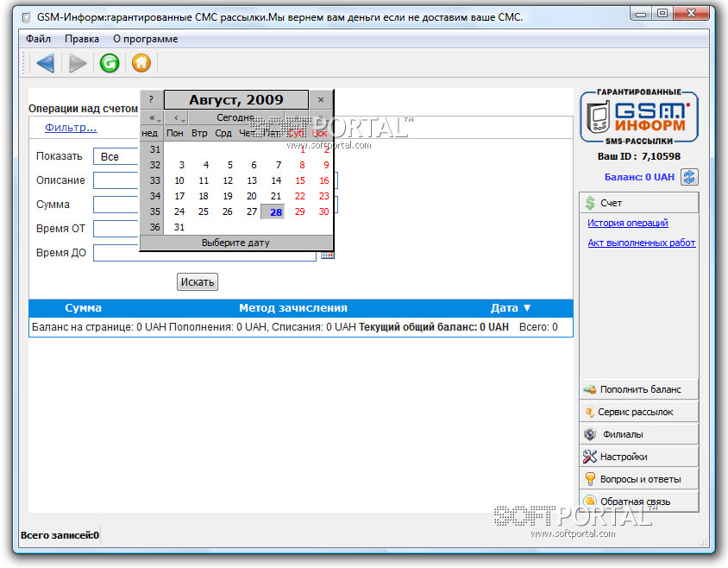Click the calendar help question mark
The width and height of the screenshot is (728, 568).
(151, 99)
